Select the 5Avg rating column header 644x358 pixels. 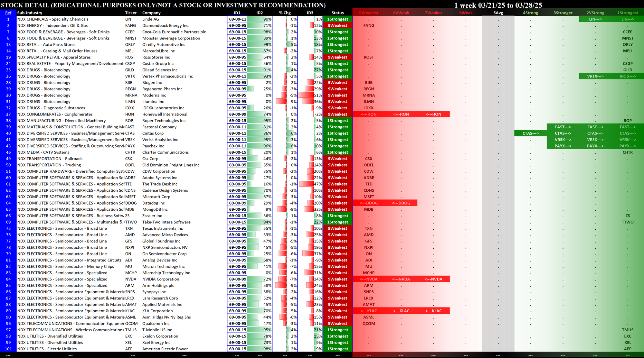(498, 13)
